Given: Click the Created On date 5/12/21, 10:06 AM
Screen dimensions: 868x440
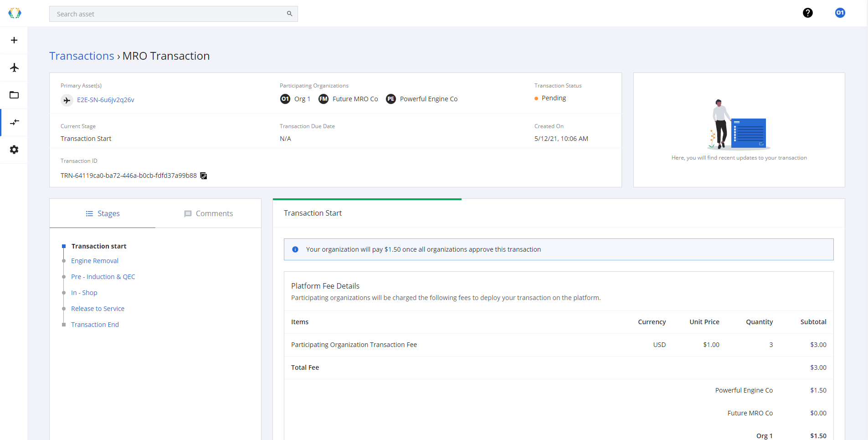Looking at the screenshot, I should pos(561,139).
